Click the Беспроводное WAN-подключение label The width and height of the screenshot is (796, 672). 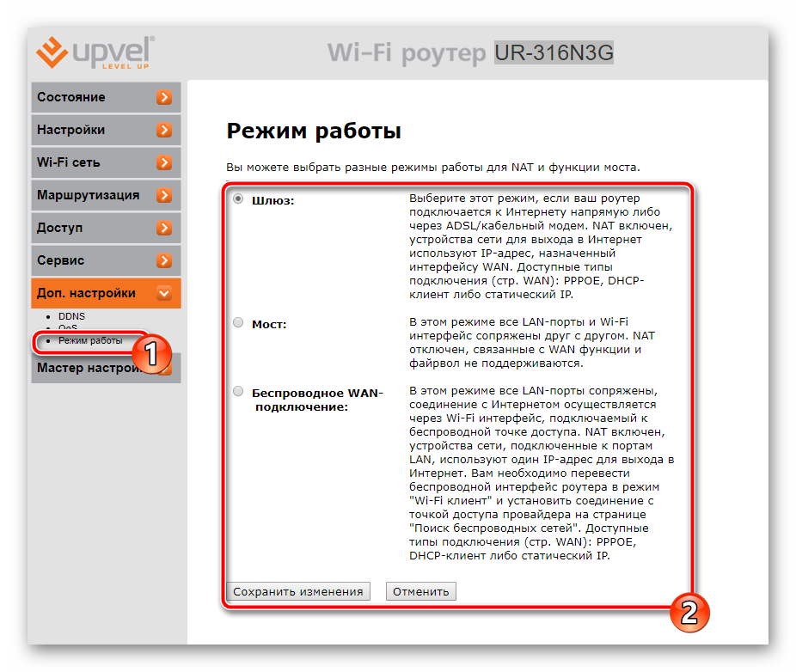317,400
